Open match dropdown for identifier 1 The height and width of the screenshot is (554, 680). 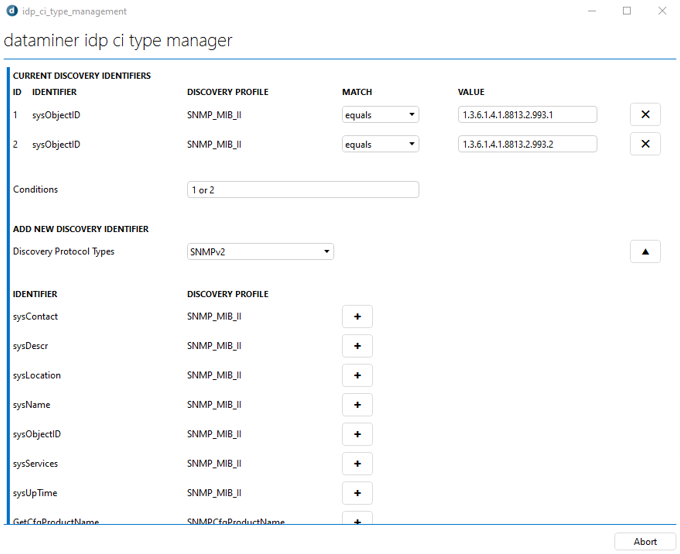[x=380, y=115]
